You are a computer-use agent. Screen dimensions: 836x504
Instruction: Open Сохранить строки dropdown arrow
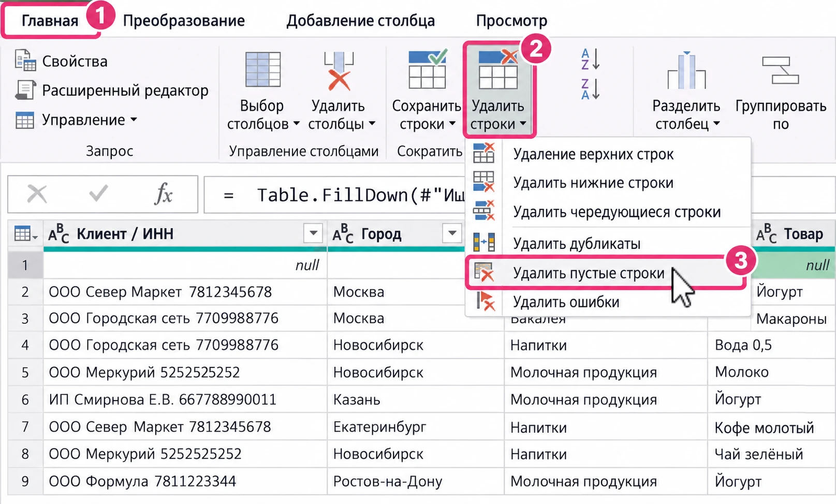click(x=452, y=124)
